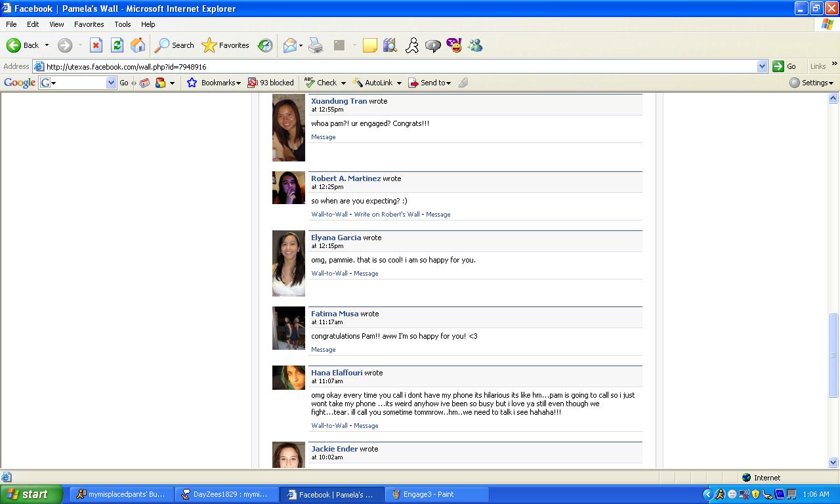840x504 pixels.
Task: Expand the Google search box dropdown
Action: 111,83
